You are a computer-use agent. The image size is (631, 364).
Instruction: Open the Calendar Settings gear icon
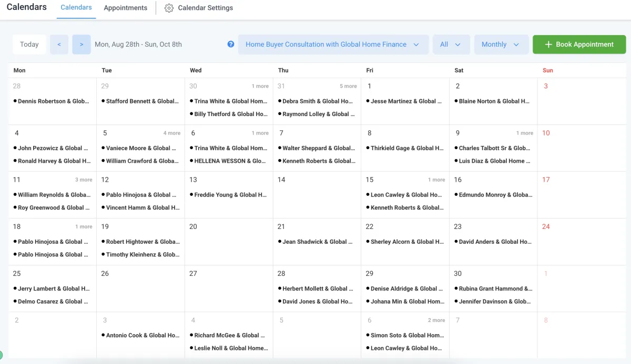(169, 8)
